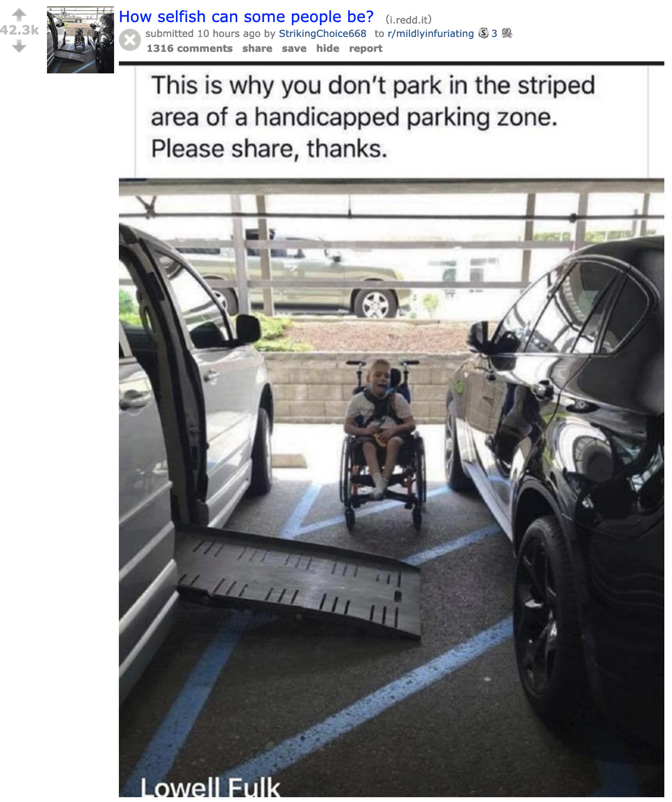The image size is (672, 802).
Task: Click the award count number 3
Action: [494, 34]
